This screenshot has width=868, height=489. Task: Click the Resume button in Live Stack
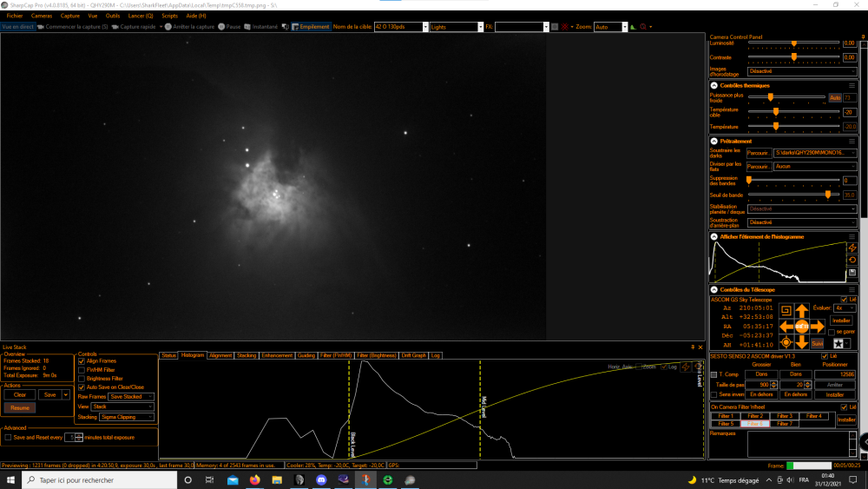click(20, 407)
